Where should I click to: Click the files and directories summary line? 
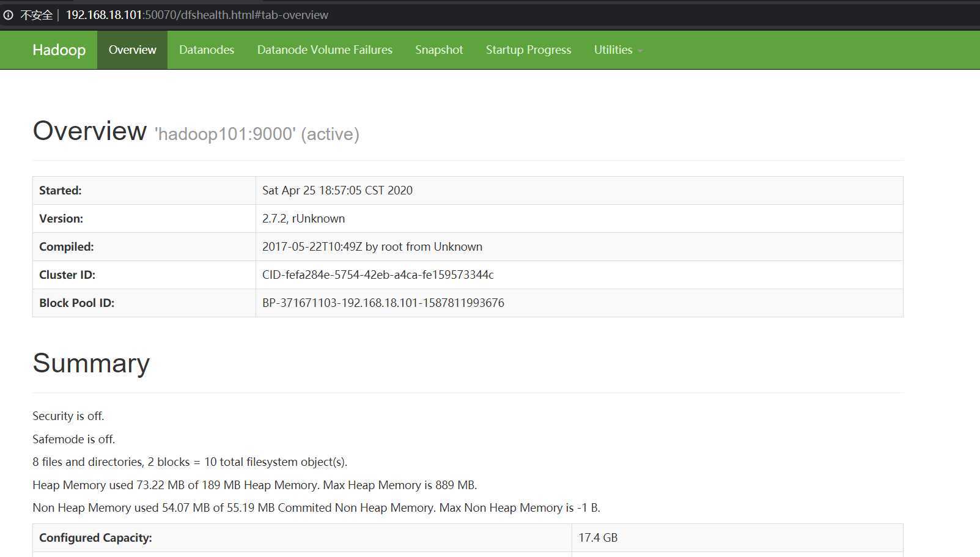click(190, 462)
